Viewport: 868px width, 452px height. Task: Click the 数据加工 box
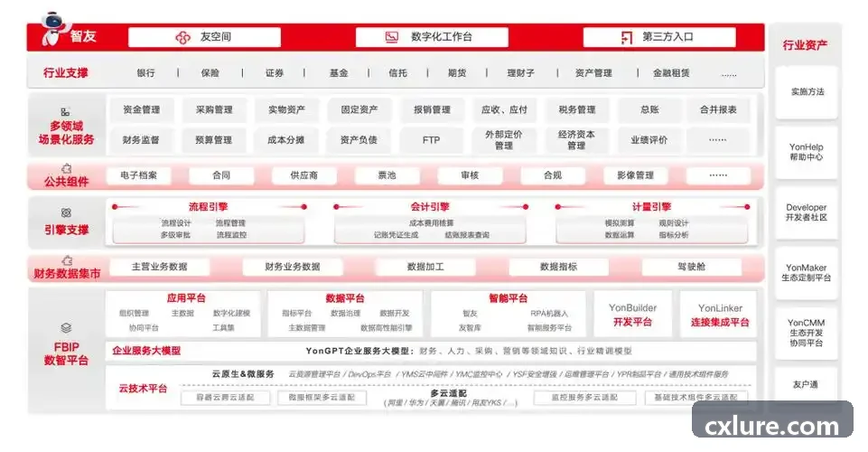tap(425, 267)
